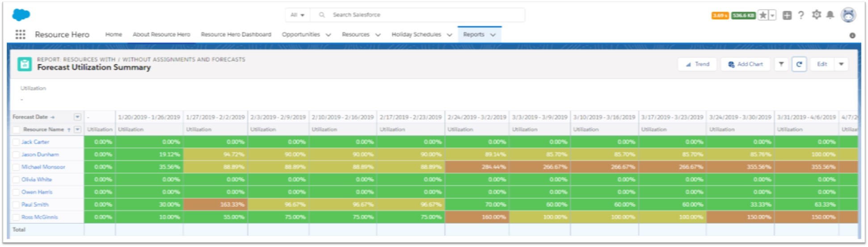Open the Help question mark icon
The image size is (868, 247).
coord(801,15)
